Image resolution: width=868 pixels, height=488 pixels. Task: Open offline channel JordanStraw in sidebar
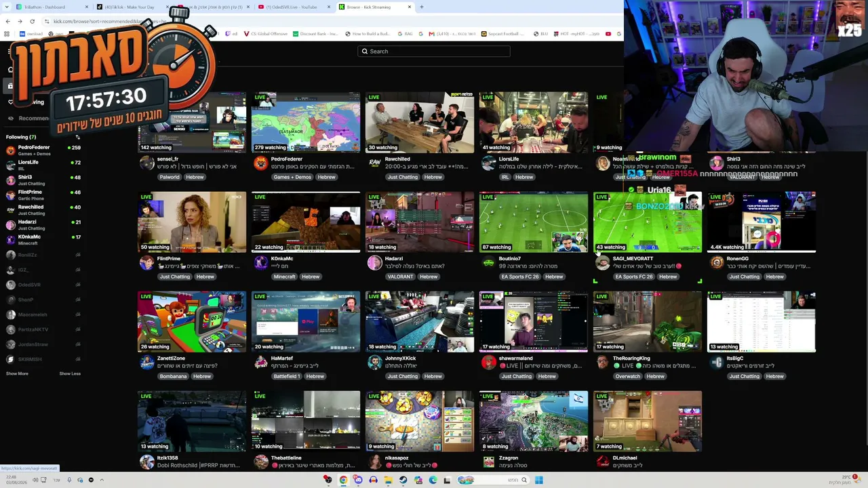(x=42, y=344)
